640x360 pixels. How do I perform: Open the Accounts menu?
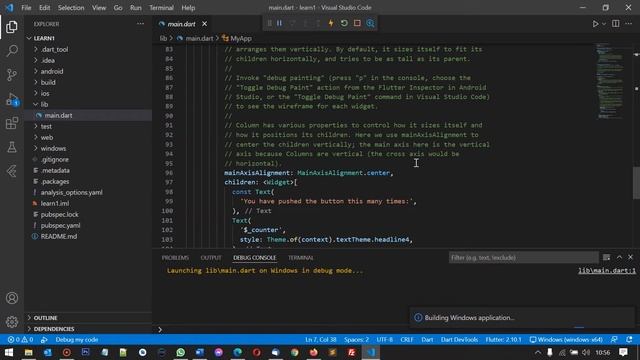tap(12, 298)
